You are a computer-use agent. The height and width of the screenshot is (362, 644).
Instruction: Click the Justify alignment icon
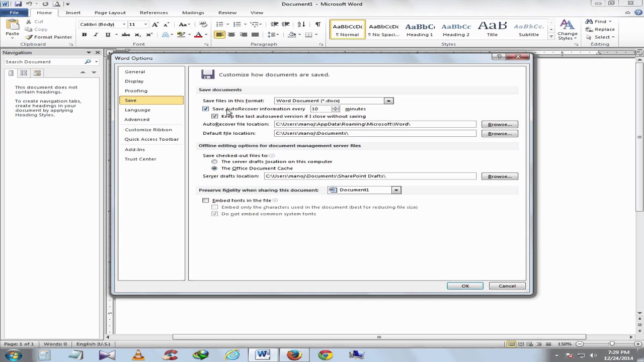coord(255,35)
